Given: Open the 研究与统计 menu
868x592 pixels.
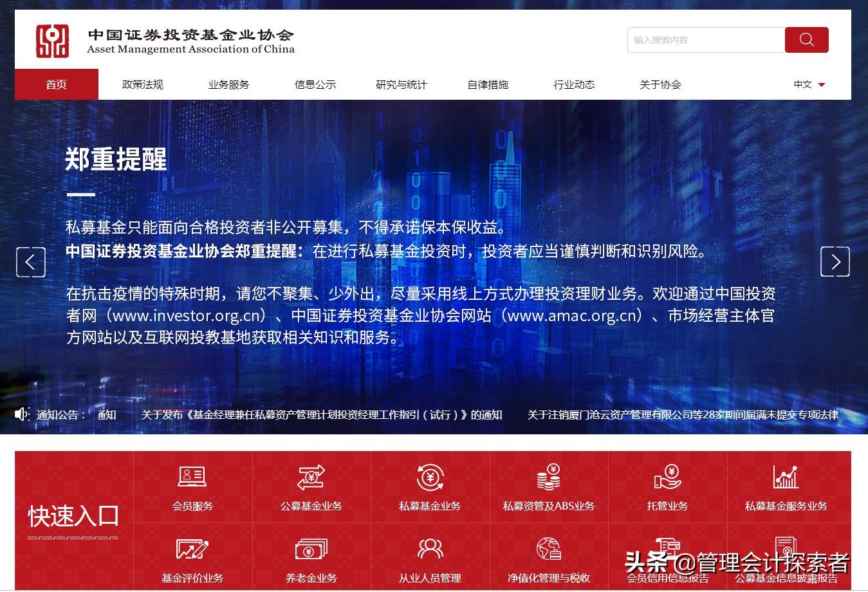Looking at the screenshot, I should (x=400, y=84).
